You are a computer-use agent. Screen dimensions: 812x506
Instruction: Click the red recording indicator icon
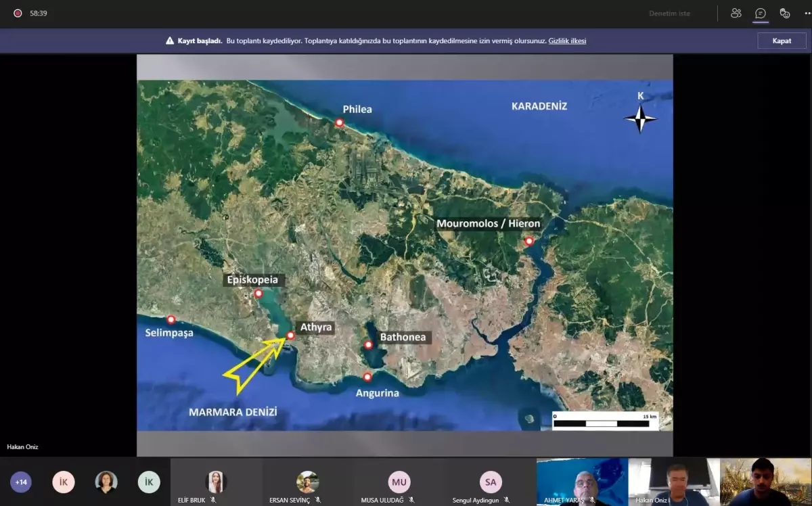click(18, 13)
